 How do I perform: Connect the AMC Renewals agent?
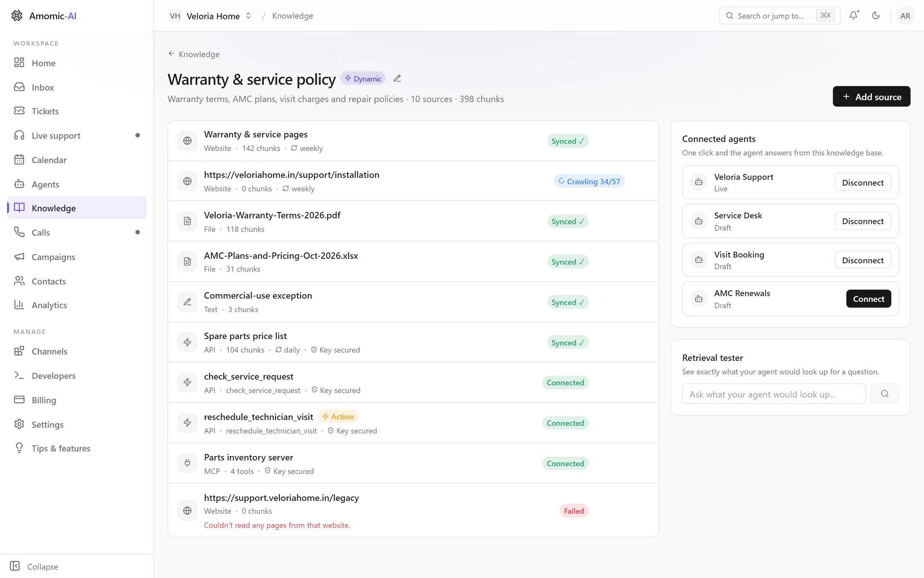[x=868, y=299]
